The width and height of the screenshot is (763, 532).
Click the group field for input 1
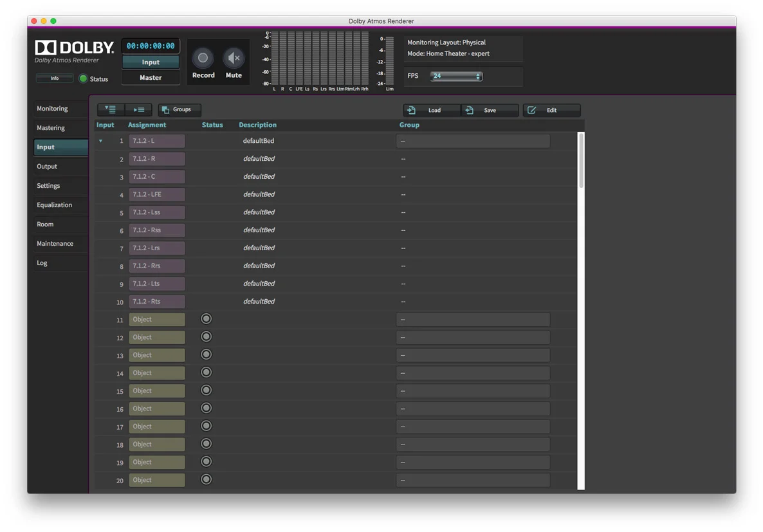(x=473, y=141)
